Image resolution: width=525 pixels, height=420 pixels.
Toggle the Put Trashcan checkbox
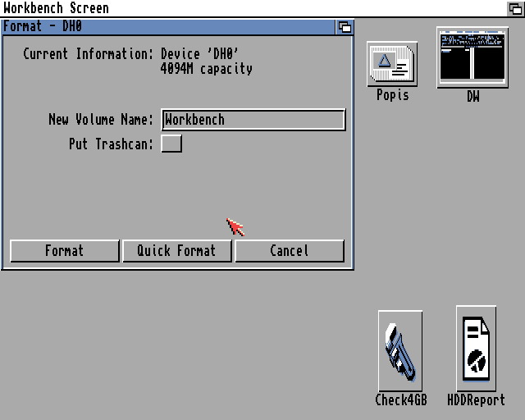coord(171,144)
